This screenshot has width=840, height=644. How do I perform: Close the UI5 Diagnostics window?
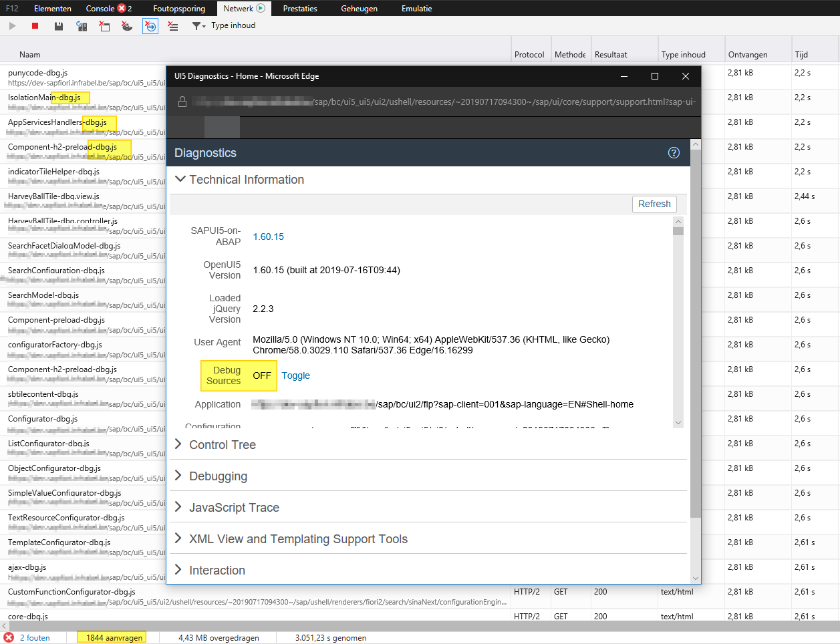tap(686, 76)
